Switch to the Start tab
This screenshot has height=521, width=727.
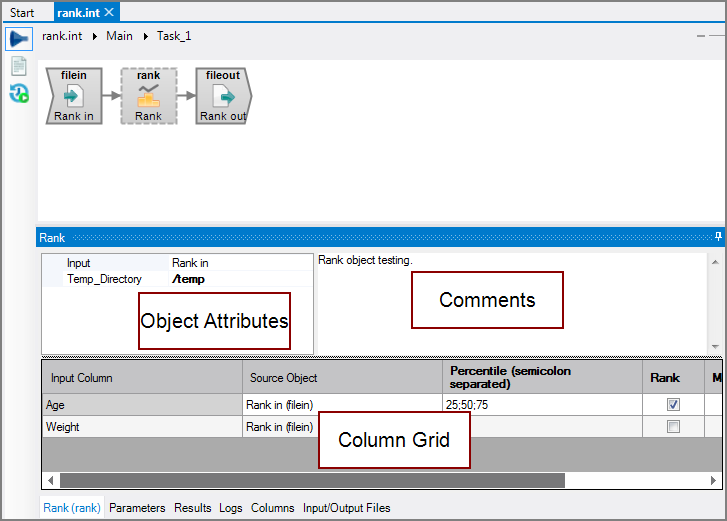(x=22, y=13)
